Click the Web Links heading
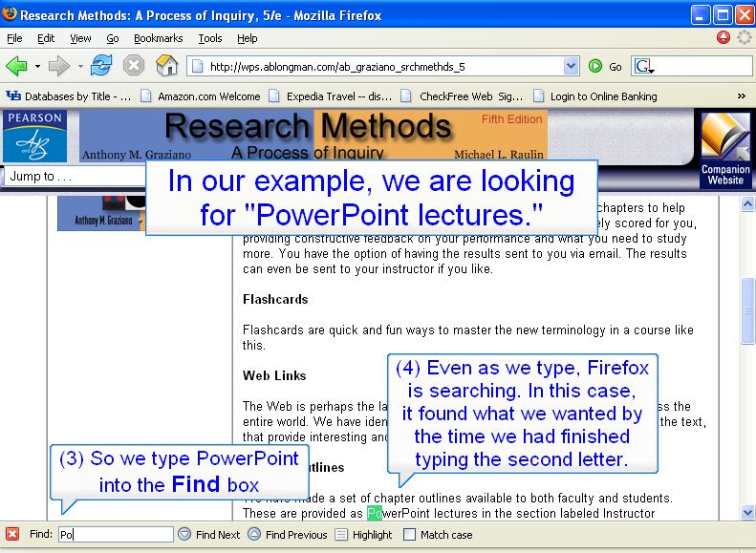 tap(274, 375)
